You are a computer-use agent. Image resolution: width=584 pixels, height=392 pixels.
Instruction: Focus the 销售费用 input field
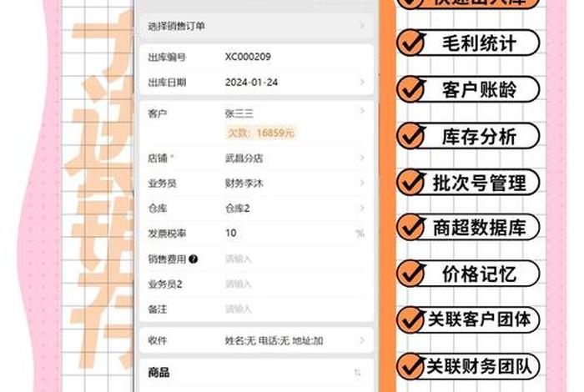(295, 259)
